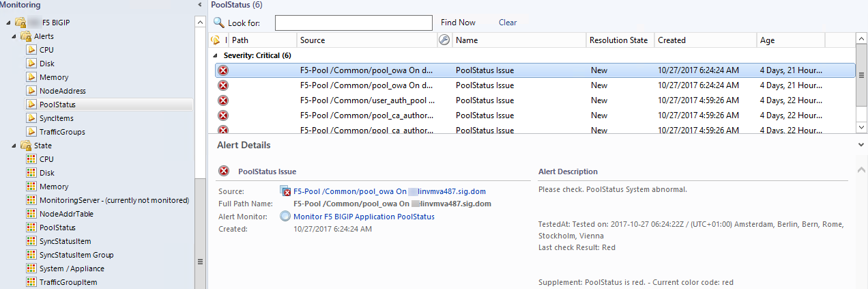Click the SyncStatusItem state view icon

(x=31, y=241)
